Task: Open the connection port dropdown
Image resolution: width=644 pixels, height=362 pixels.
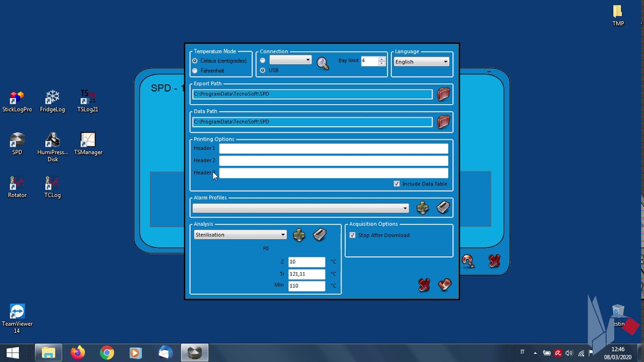Action: (290, 60)
